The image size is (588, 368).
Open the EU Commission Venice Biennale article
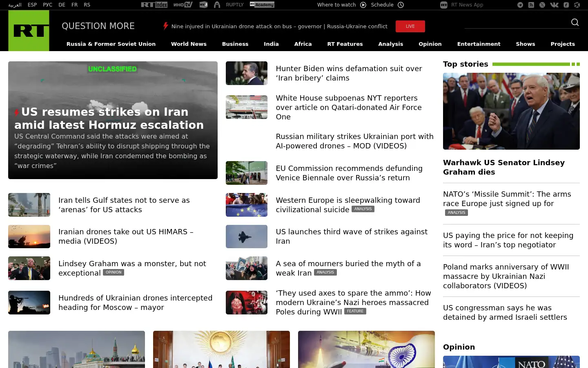pyautogui.click(x=349, y=173)
